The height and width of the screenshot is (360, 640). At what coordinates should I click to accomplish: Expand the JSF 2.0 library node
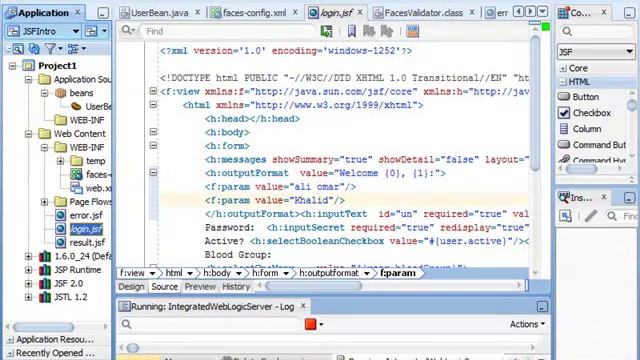(x=28, y=284)
